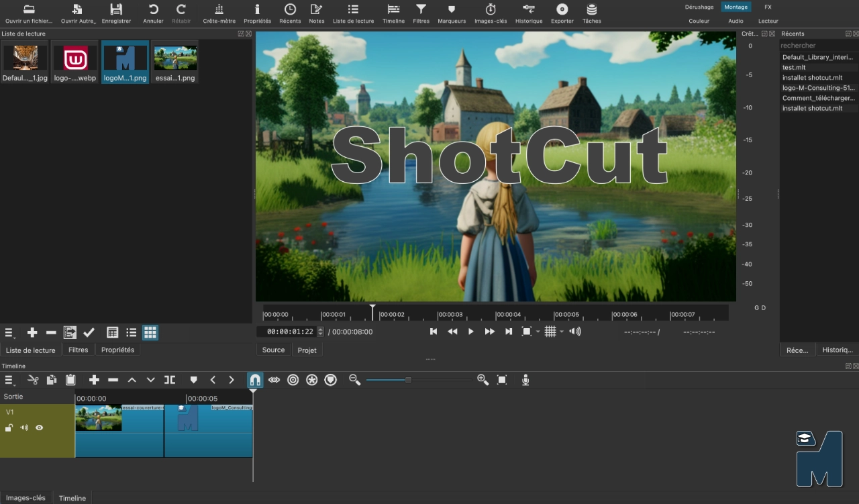Viewport: 859px width, 504px height.
Task: Toggle player volume control
Action: coord(575,332)
